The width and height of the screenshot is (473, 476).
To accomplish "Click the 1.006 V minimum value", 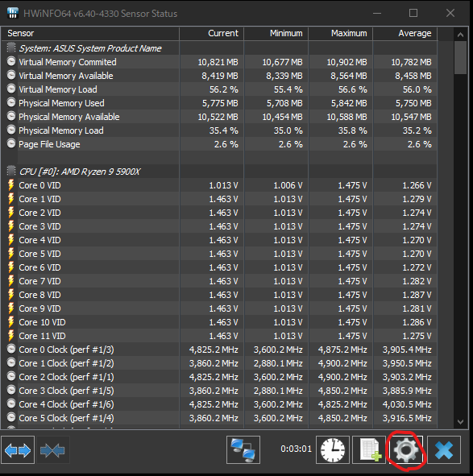I will [288, 185].
